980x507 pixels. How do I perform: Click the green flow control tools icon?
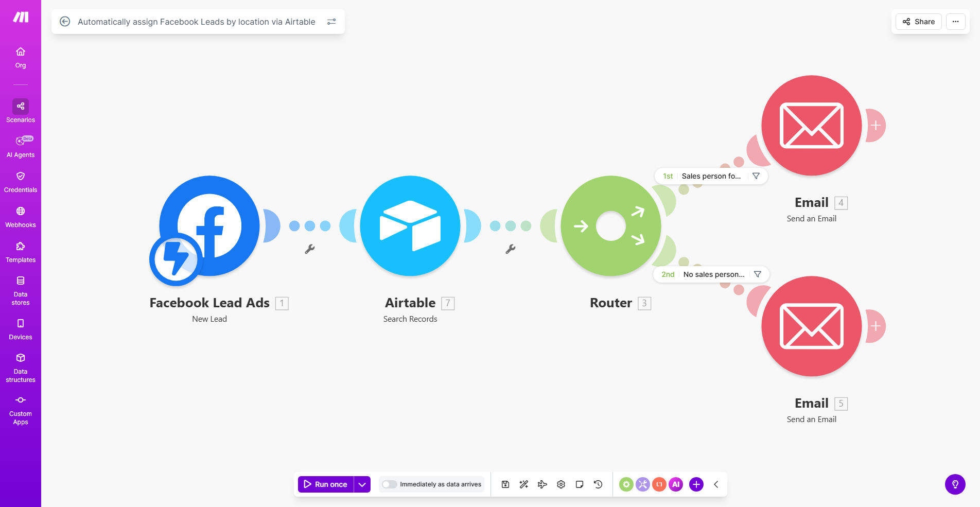coord(626,484)
